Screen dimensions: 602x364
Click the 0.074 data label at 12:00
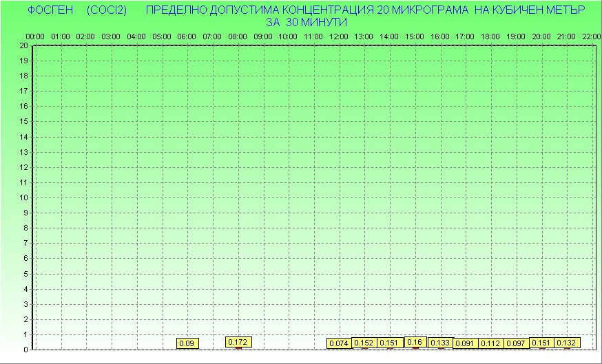[x=339, y=343]
